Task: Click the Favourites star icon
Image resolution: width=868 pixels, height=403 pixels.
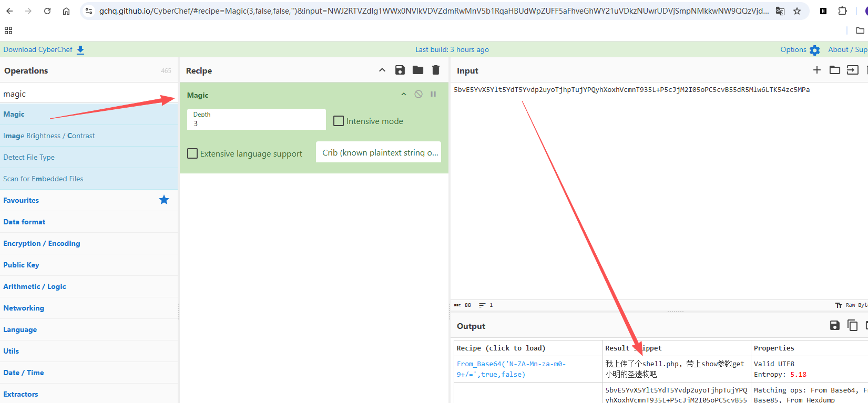Action: point(164,200)
